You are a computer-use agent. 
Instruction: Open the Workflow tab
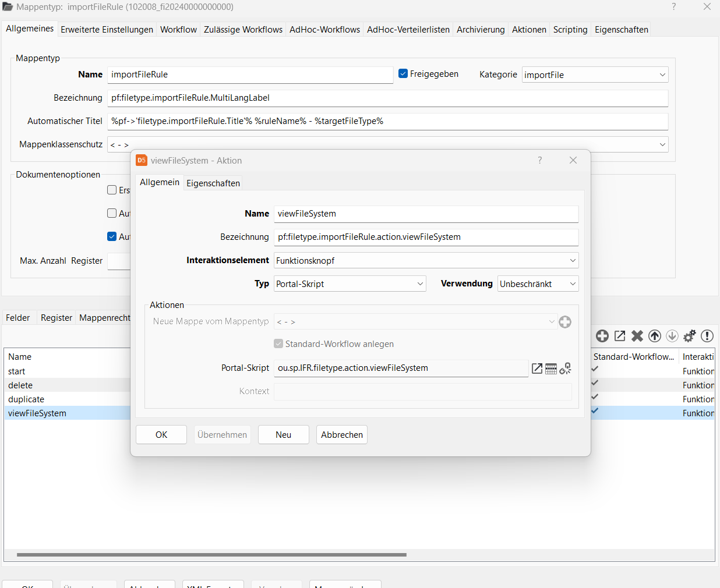(178, 30)
